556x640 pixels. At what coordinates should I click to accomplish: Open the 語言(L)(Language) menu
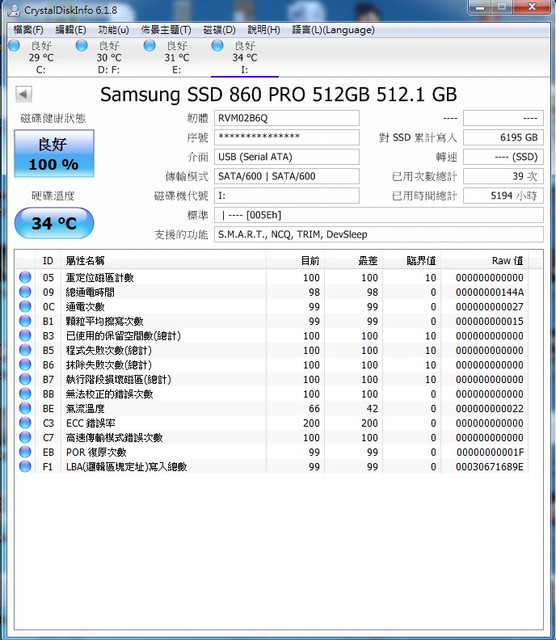point(333,30)
